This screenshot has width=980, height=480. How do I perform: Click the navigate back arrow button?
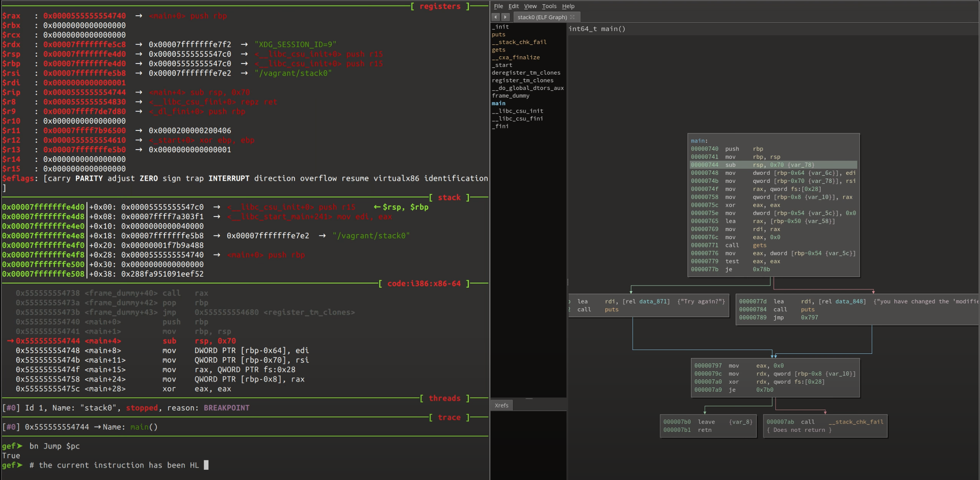pos(495,17)
